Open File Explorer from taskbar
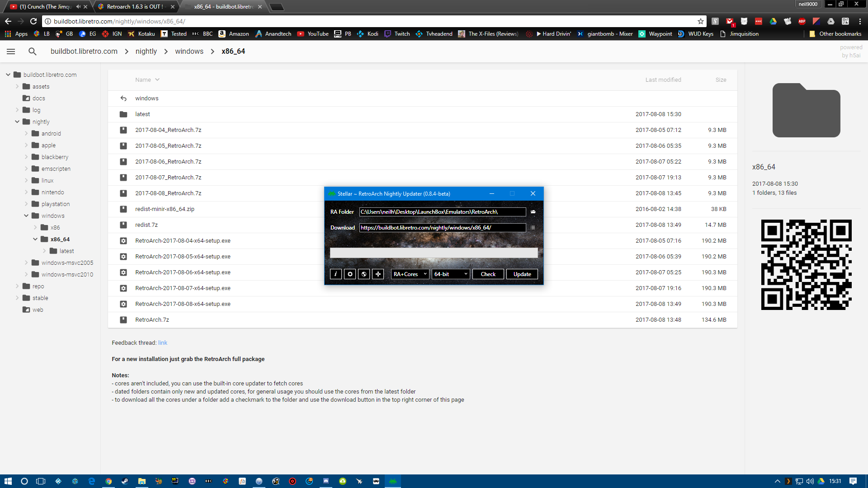868x488 pixels. [x=142, y=481]
